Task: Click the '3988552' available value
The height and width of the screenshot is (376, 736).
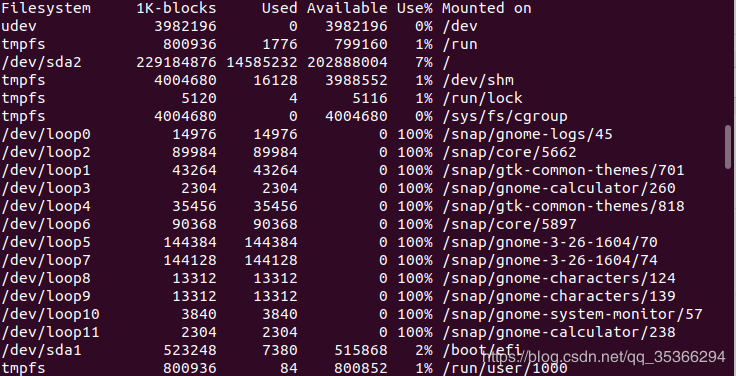Action: (x=356, y=80)
